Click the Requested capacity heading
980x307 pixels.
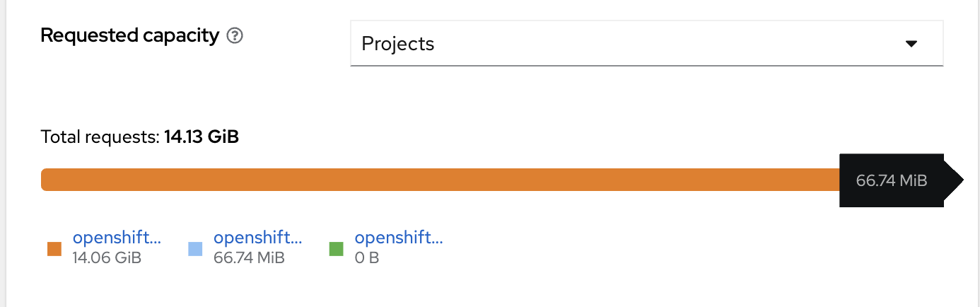tap(130, 35)
